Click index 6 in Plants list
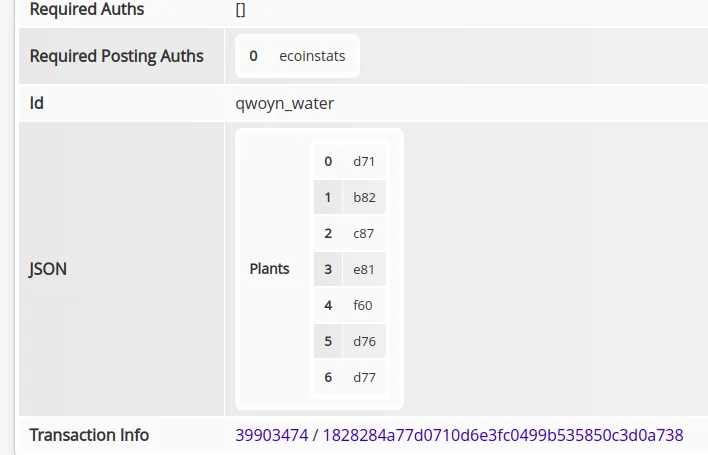Screen dimensions: 708x455 [328, 377]
